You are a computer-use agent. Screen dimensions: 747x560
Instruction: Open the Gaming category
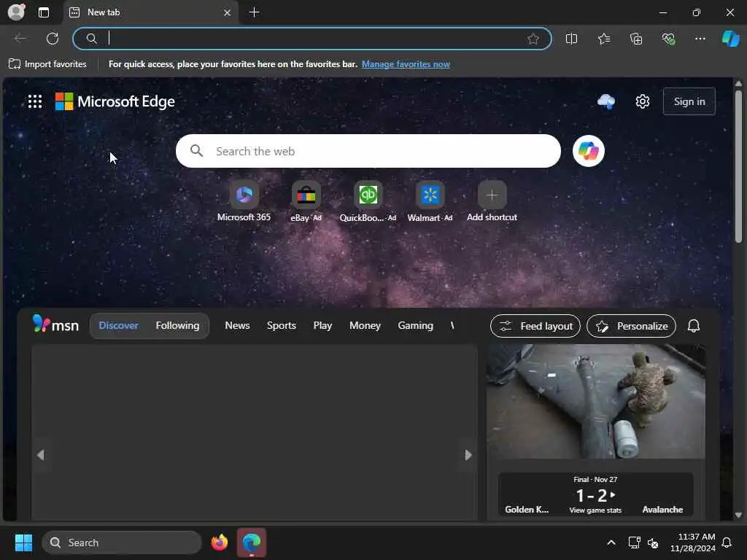click(415, 326)
